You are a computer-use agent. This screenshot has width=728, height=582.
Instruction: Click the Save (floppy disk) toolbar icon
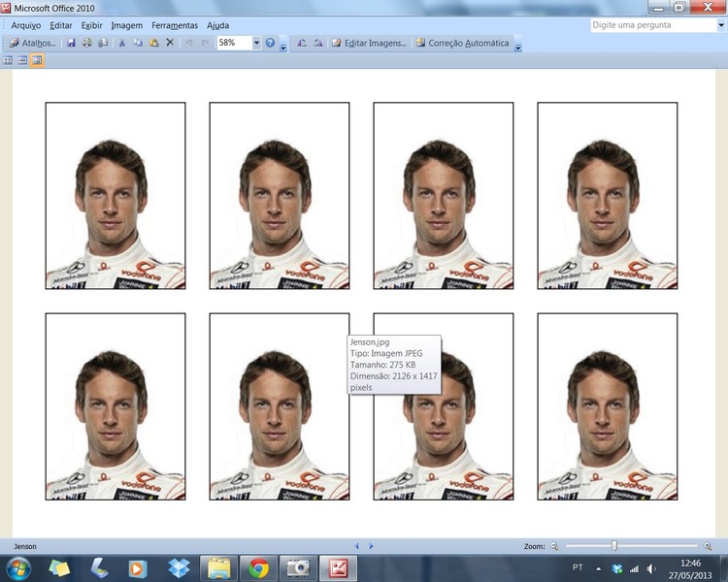pos(71,44)
